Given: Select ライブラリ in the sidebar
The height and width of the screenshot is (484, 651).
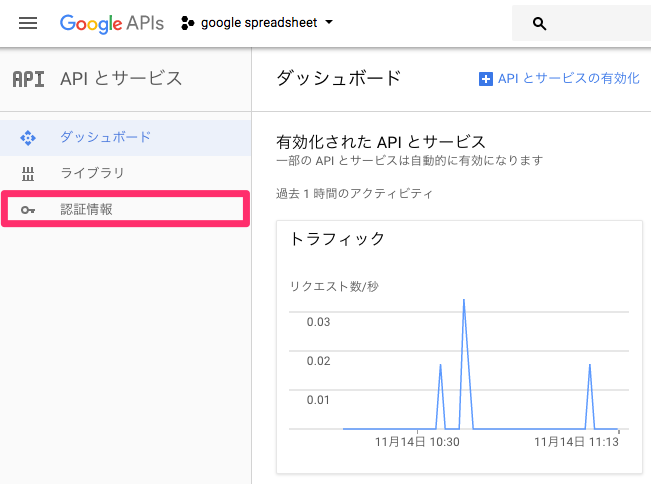Looking at the screenshot, I should click(x=125, y=174).
